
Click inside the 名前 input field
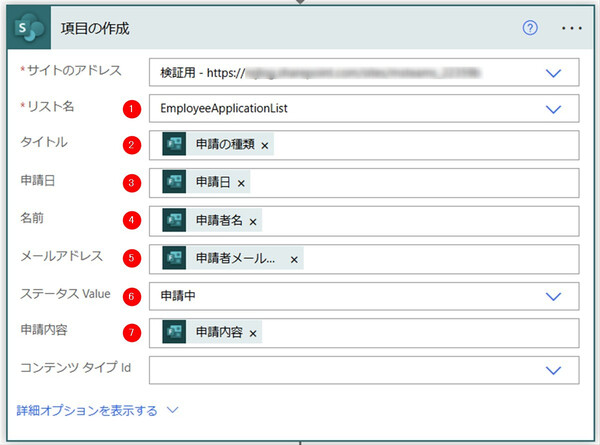[x=364, y=221]
